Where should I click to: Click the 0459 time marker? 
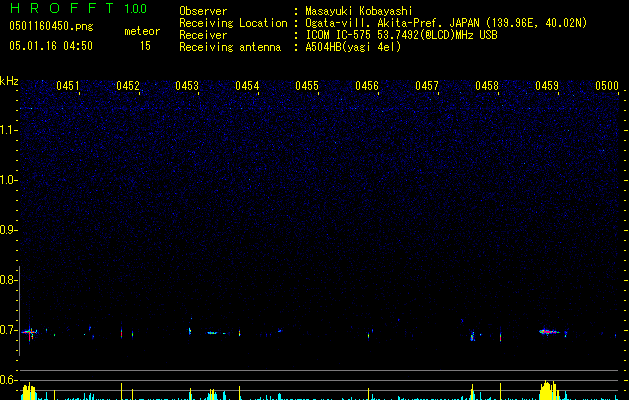pos(547,86)
